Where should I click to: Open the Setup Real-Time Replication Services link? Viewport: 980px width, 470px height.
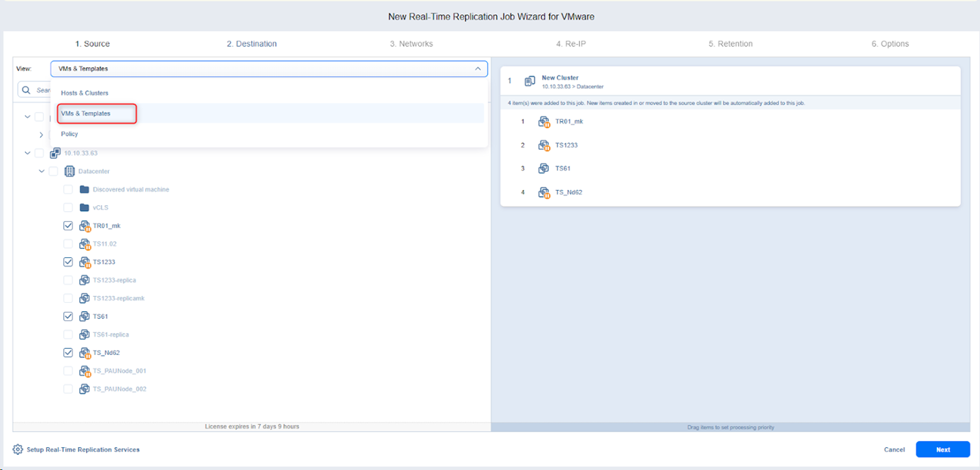(83, 450)
